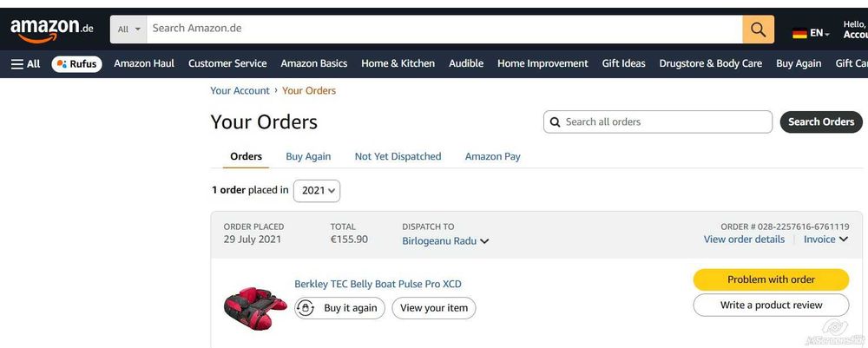The image size is (868, 348).
Task: Open View order details link
Action: click(744, 240)
